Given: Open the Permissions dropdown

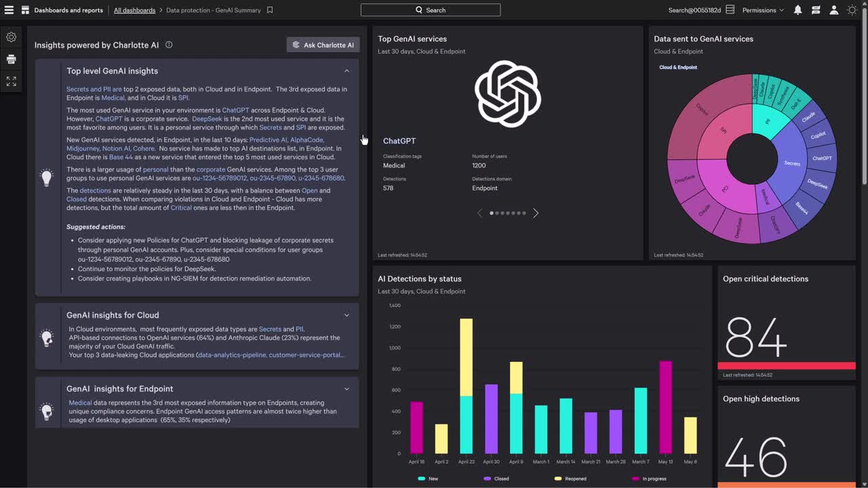Looking at the screenshot, I should (x=762, y=10).
